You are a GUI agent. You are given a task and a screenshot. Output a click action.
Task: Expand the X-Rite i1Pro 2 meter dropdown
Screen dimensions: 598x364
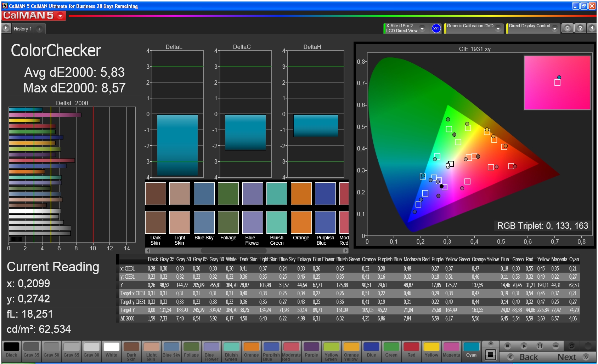click(422, 28)
